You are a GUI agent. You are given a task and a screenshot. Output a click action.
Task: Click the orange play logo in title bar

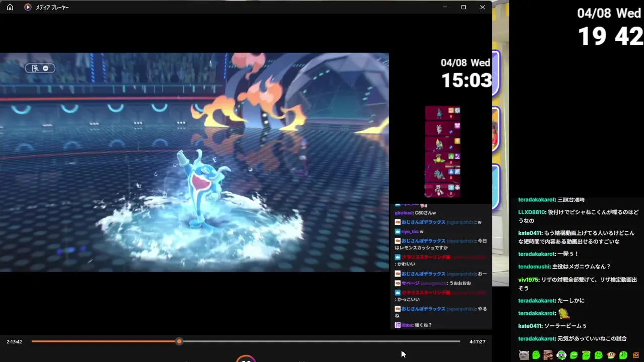[28, 7]
